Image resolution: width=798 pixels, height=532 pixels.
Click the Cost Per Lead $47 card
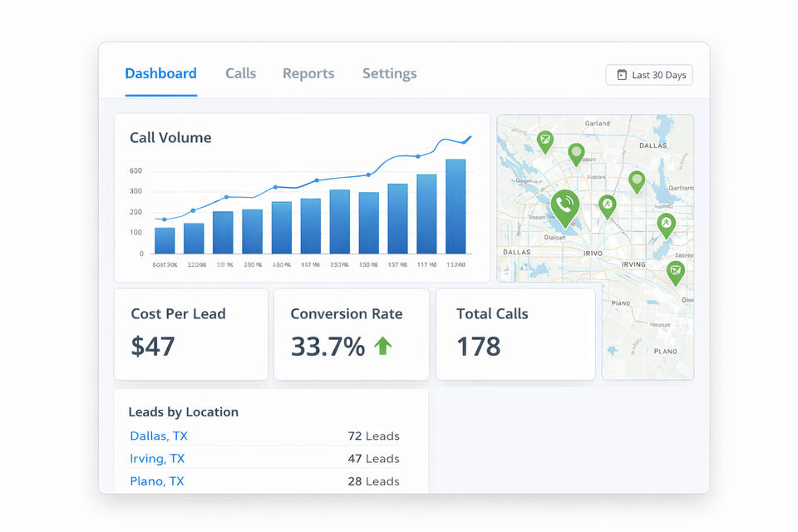tap(190, 334)
